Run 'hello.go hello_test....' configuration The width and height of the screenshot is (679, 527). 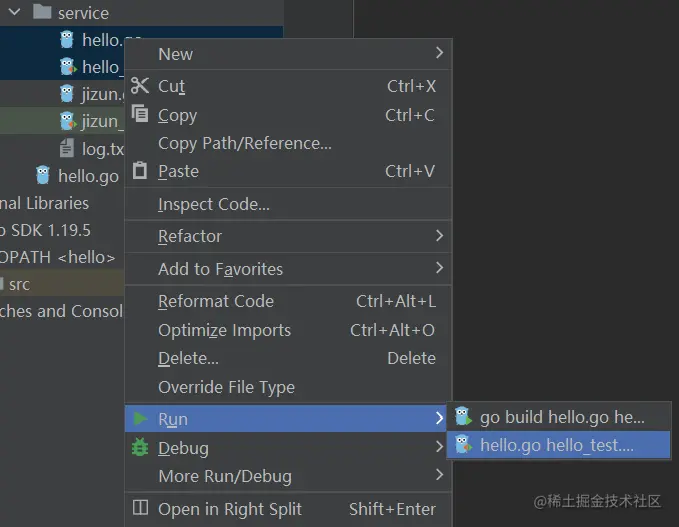click(559, 445)
